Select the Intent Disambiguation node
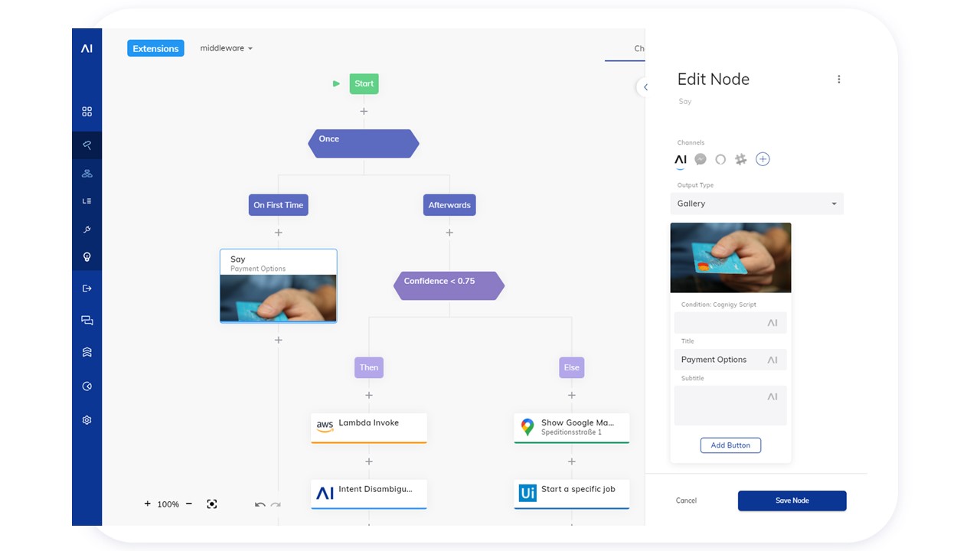The width and height of the screenshot is (980, 551). pos(368,494)
